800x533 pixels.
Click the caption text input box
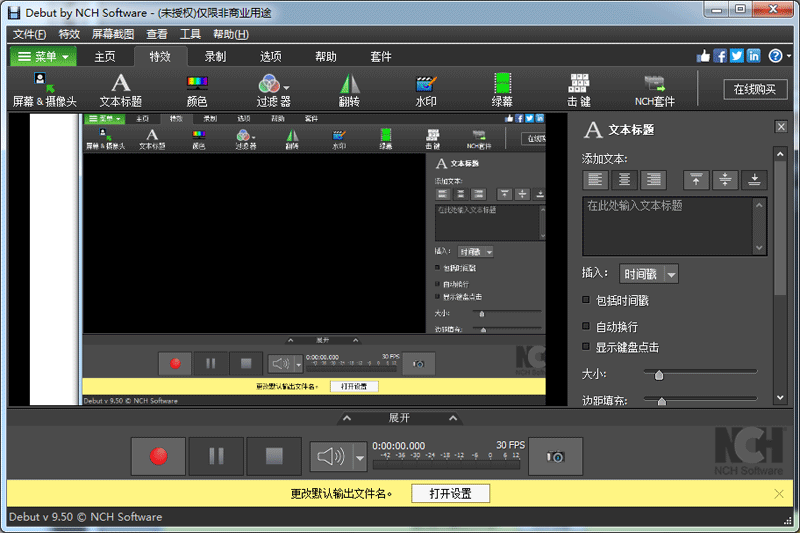tap(668, 226)
